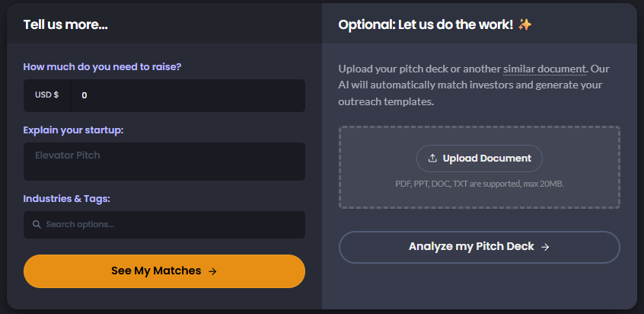The image size is (644, 314).
Task: Click the 'Industries & Tags:' label
Action: (x=66, y=198)
